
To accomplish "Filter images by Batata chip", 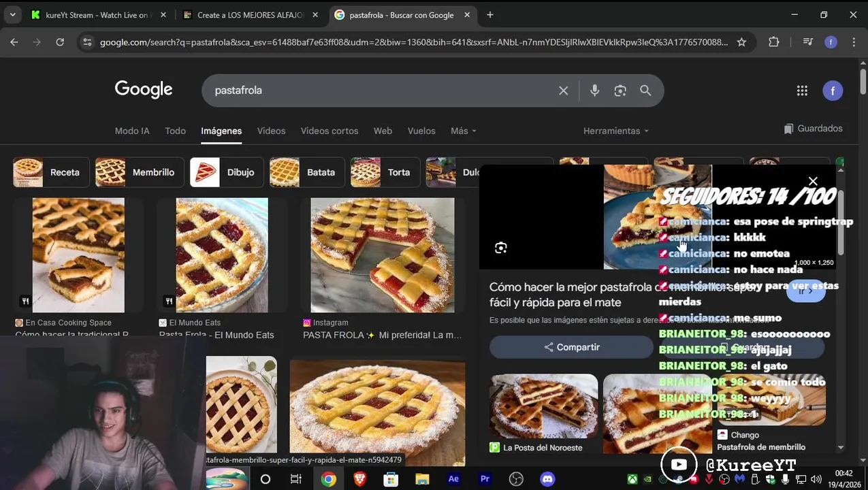I will 307,172.
